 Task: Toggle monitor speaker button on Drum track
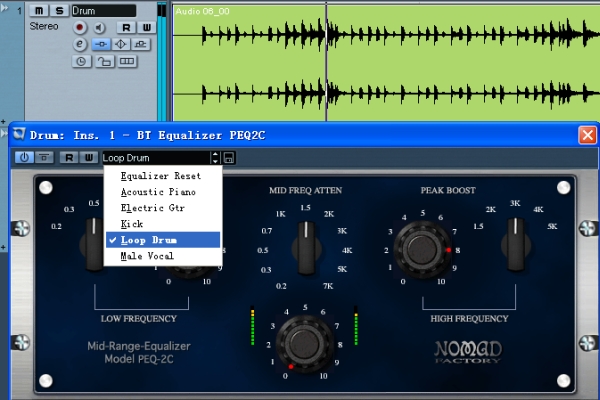(99, 28)
